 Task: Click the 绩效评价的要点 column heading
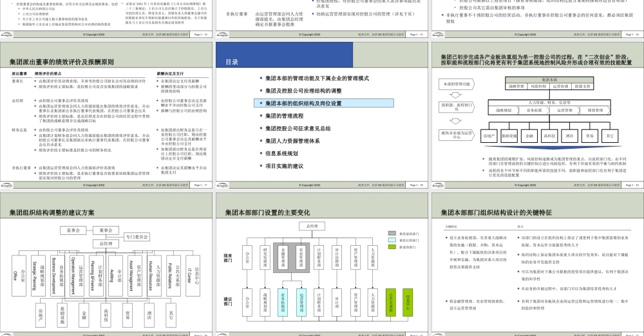(48, 73)
